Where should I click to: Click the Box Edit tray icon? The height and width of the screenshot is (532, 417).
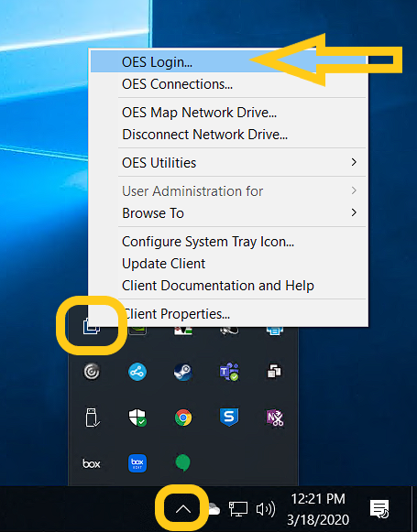tap(137, 463)
